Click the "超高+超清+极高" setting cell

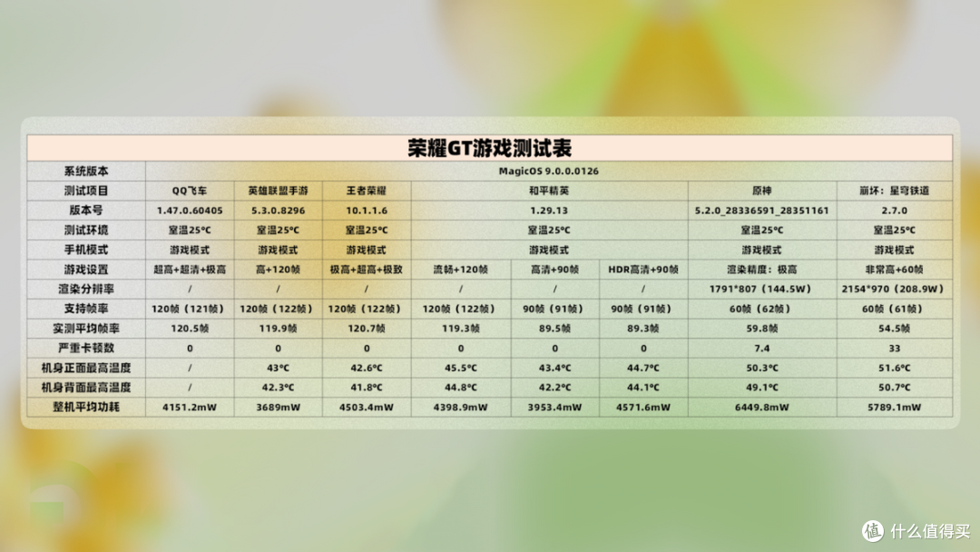(x=190, y=270)
